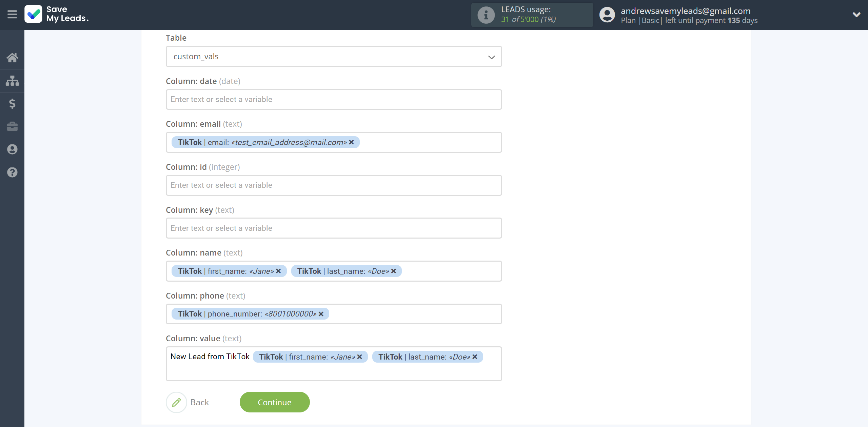This screenshot has height=427, width=868.
Task: Click the Column date input field
Action: (x=334, y=100)
